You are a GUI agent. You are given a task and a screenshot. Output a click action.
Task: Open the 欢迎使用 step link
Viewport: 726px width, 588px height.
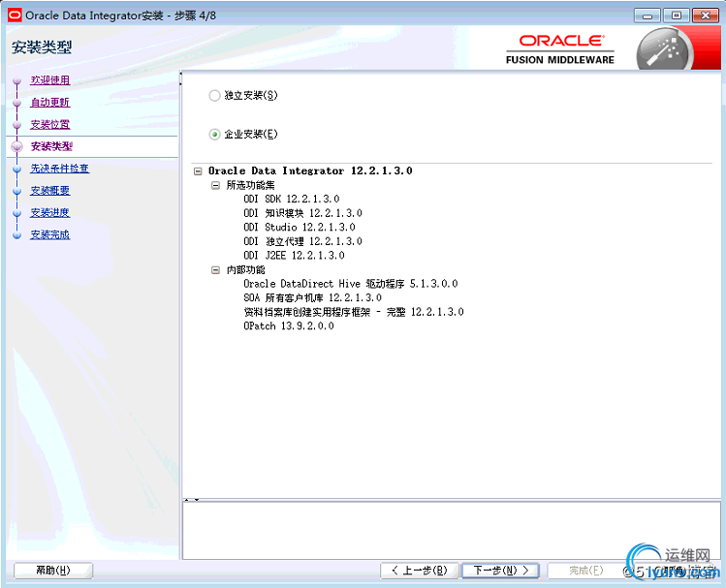(x=50, y=80)
